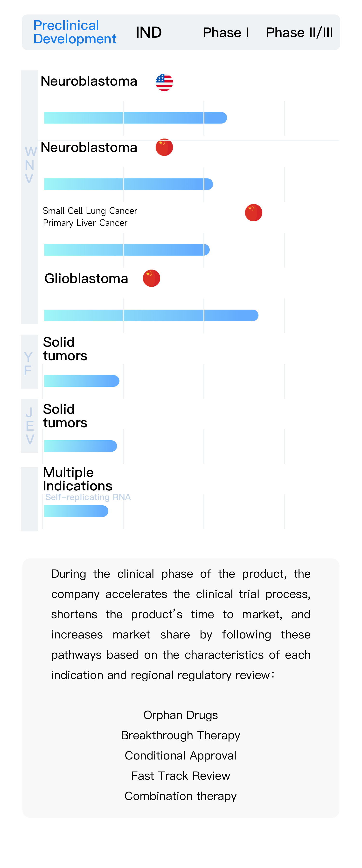The height and width of the screenshot is (868, 362).
Task: Click the Self-replicating RNA progress bar
Action: pos(76,511)
